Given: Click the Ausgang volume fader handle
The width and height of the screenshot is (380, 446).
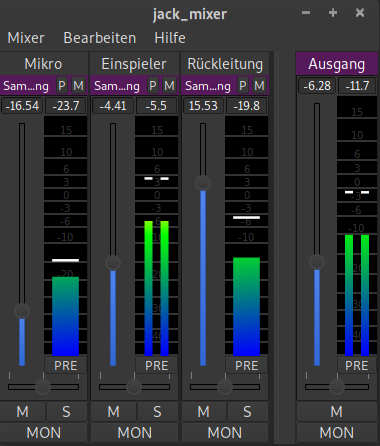Looking at the screenshot, I should (x=317, y=262).
